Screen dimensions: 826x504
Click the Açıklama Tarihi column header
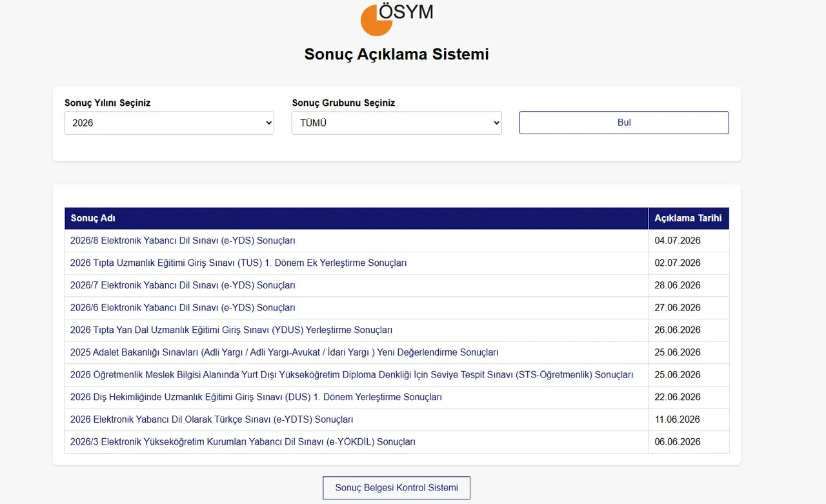pos(689,218)
